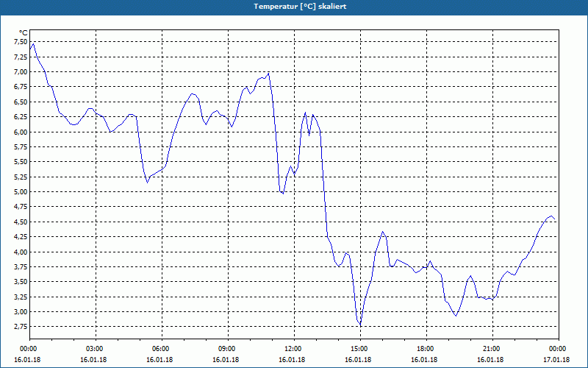Screen dimensions: 588x368
Task: Select the 3,75 temperature axis label
Action: 21,267
